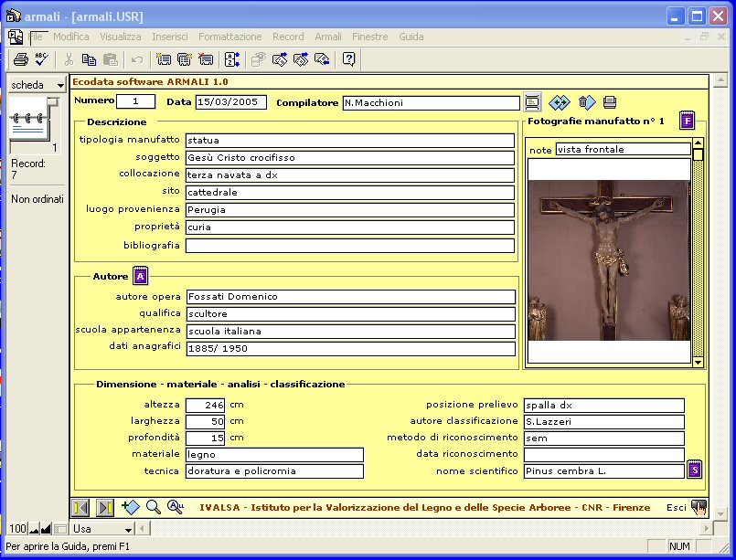Click the main window vertical scroll up arrow

(720, 80)
